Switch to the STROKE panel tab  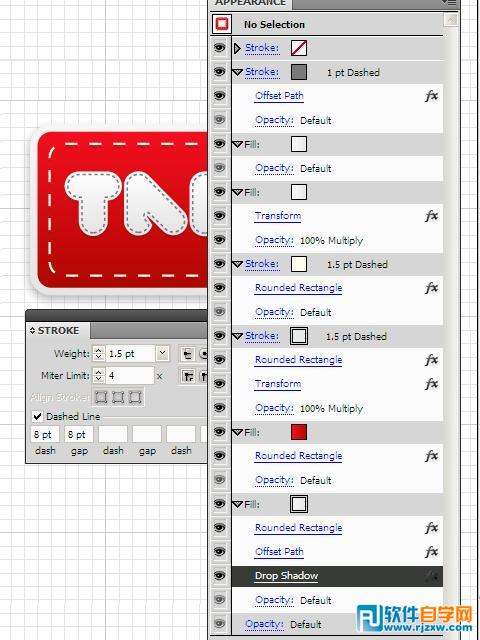(x=55, y=330)
